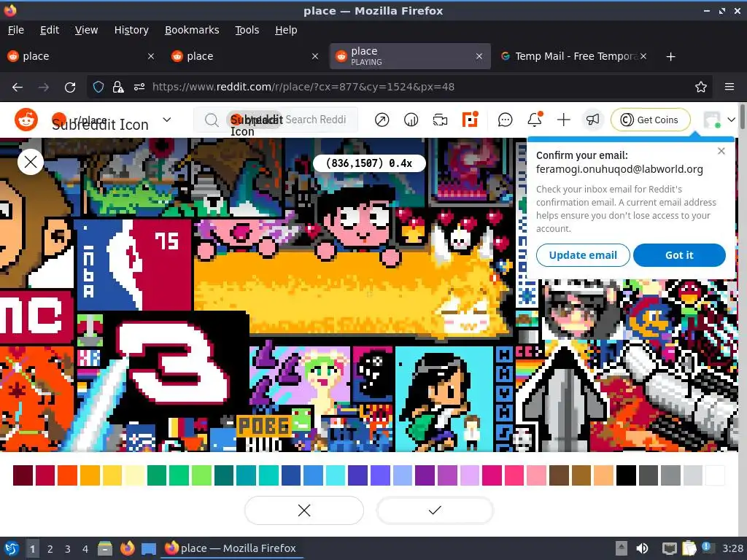Select the burgundy dark red swatch

(23, 475)
